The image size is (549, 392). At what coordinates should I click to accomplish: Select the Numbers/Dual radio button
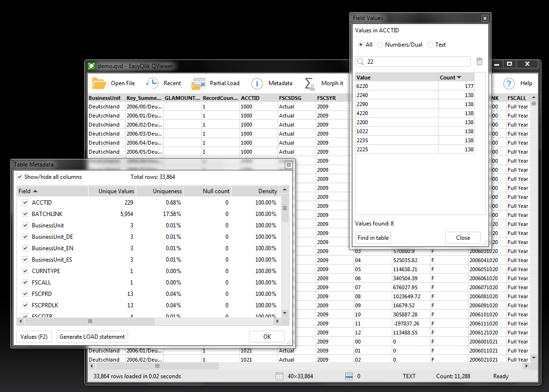pos(380,44)
